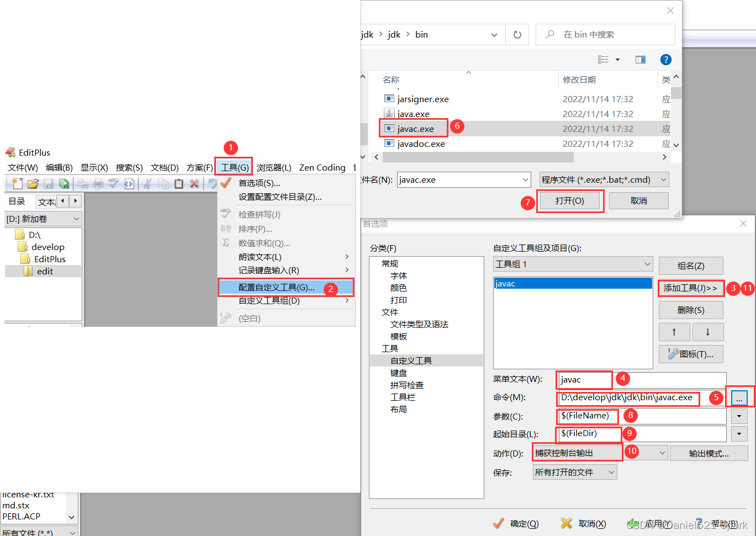756x536 pixels.
Task: Open the Argument (参数) dropdown arrow
Action: (x=739, y=416)
